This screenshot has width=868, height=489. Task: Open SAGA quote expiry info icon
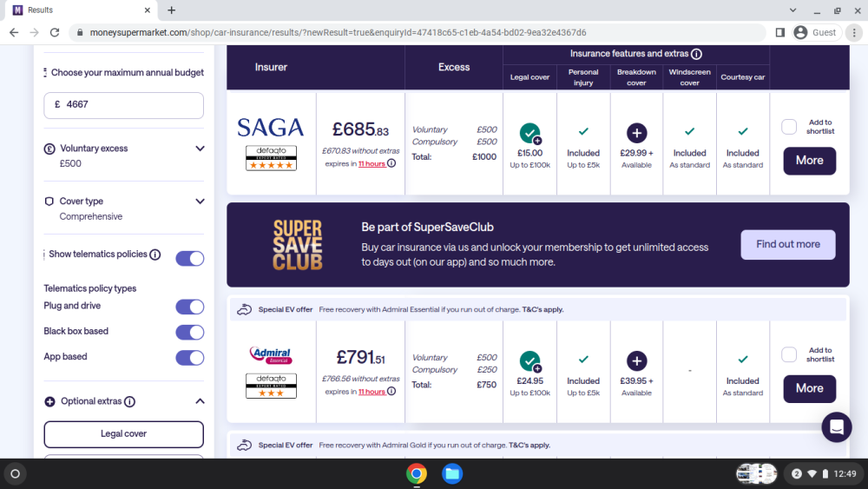[x=391, y=163]
